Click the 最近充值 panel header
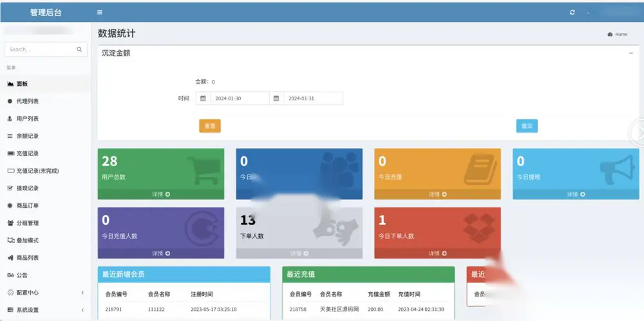This screenshot has width=644, height=321. [368, 274]
